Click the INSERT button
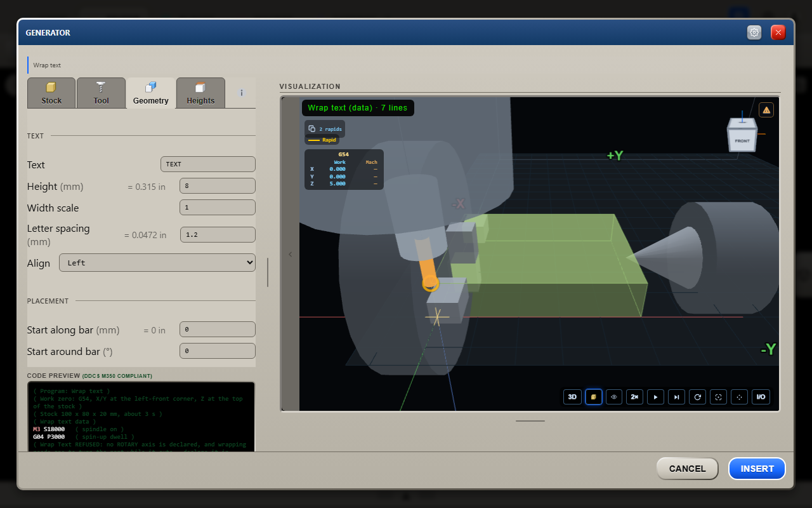Screen dimensions: 812x508 (757, 469)
